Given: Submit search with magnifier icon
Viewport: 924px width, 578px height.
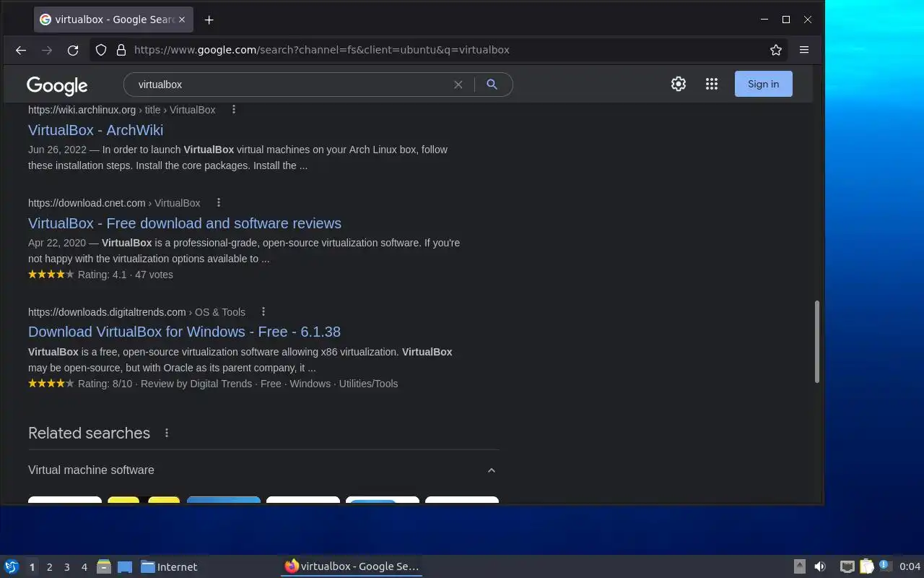Looking at the screenshot, I should point(492,85).
